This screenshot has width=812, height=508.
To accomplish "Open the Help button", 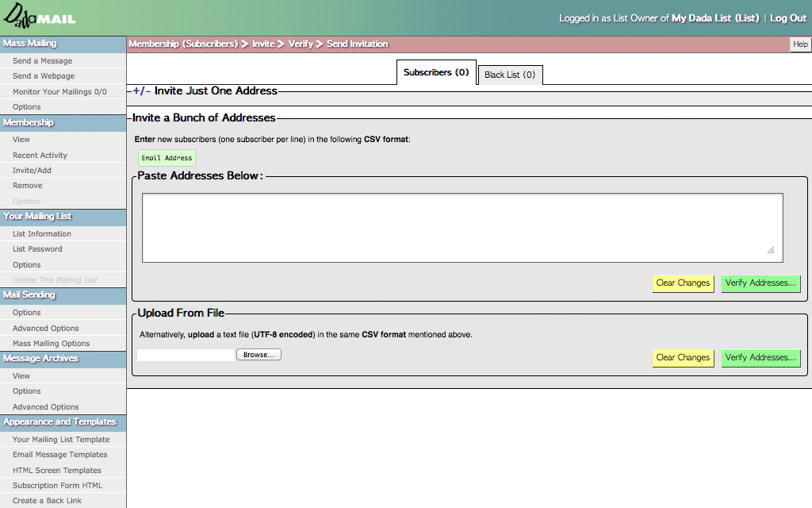I will pos(800,44).
